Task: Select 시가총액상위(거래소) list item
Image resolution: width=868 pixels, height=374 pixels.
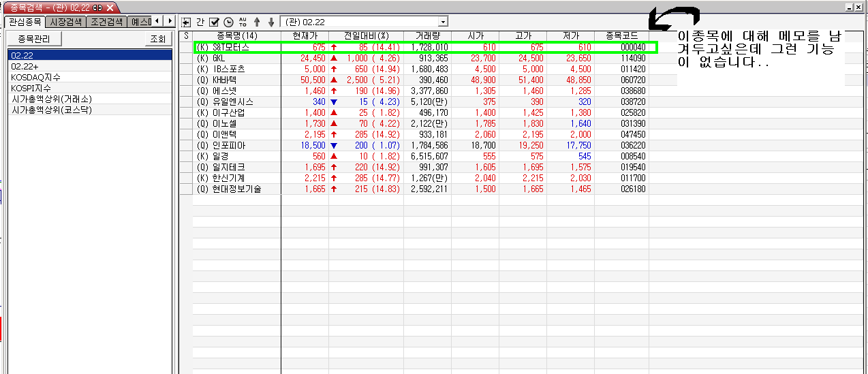Action: [51, 99]
